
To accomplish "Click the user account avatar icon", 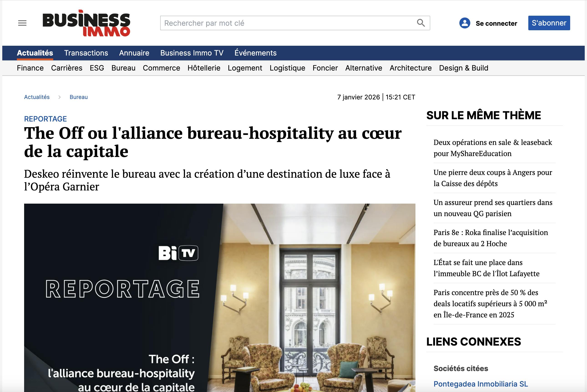I will tap(465, 23).
